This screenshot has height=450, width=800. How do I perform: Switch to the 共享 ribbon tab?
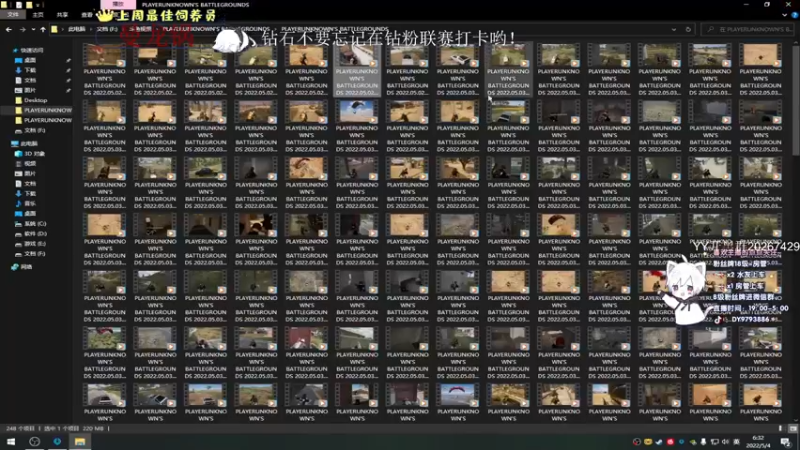click(x=62, y=15)
